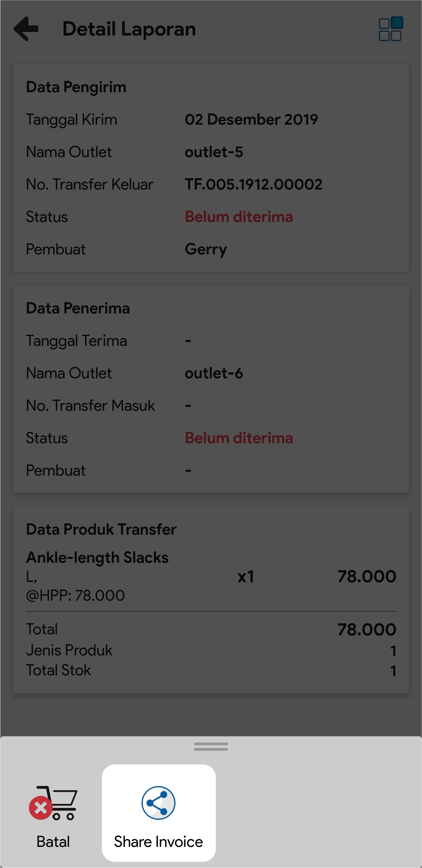Open the Ankle-length Slacks product row

[97, 558]
